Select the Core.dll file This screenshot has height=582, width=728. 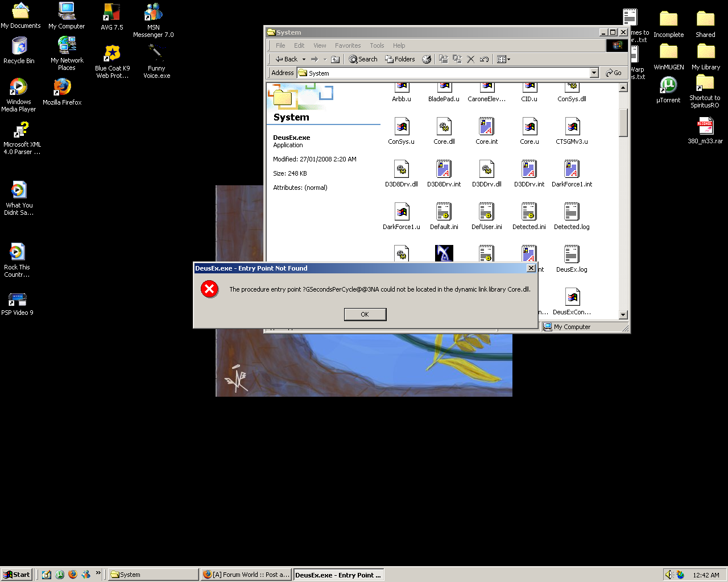point(444,131)
